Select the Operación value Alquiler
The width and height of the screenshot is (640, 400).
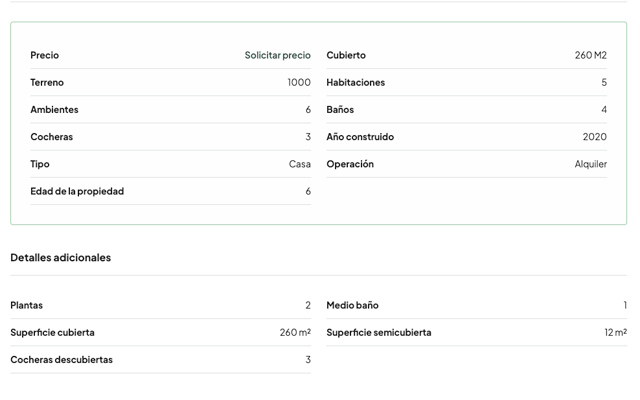pyautogui.click(x=591, y=164)
